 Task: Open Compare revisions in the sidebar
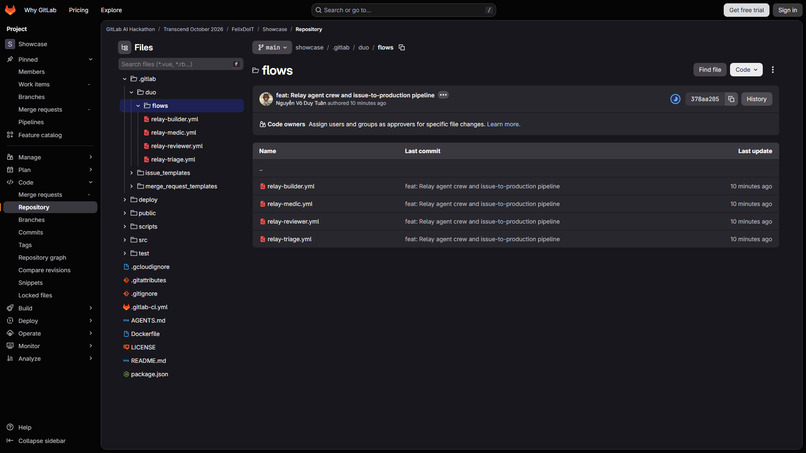44,270
